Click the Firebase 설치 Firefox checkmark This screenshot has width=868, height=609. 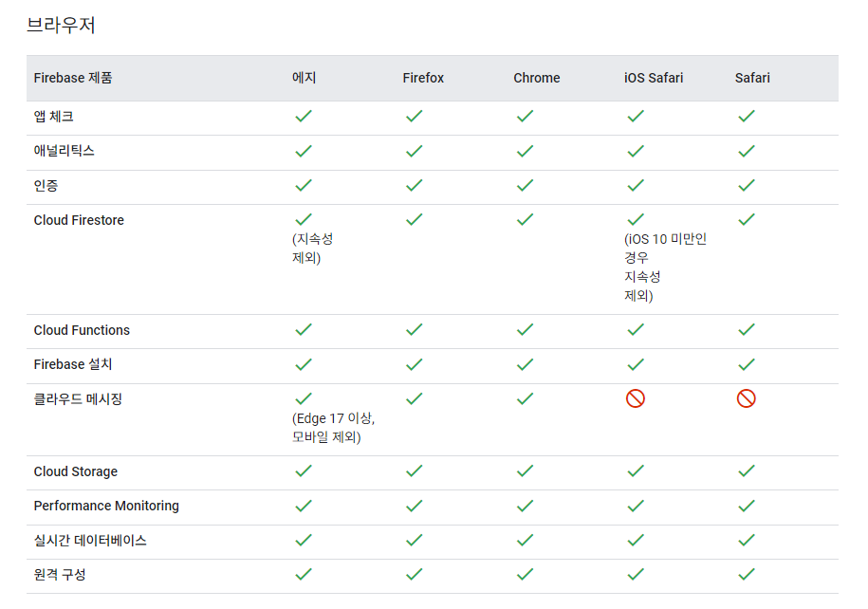414,365
